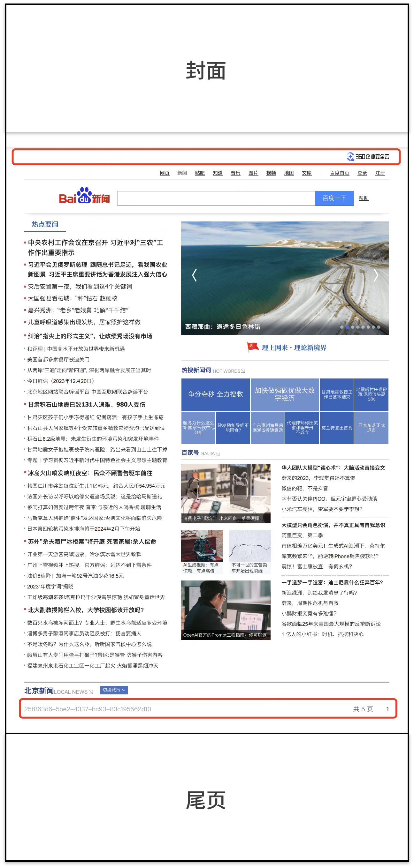The image size is (414, 868).
Task: Click the arrow icon next to LOCAL NEWS
Action: point(91,692)
